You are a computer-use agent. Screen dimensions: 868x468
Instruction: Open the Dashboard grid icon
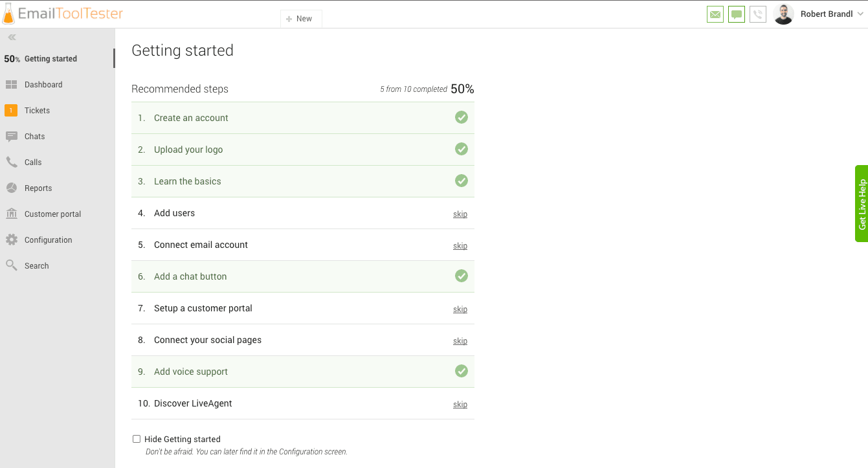click(x=11, y=85)
